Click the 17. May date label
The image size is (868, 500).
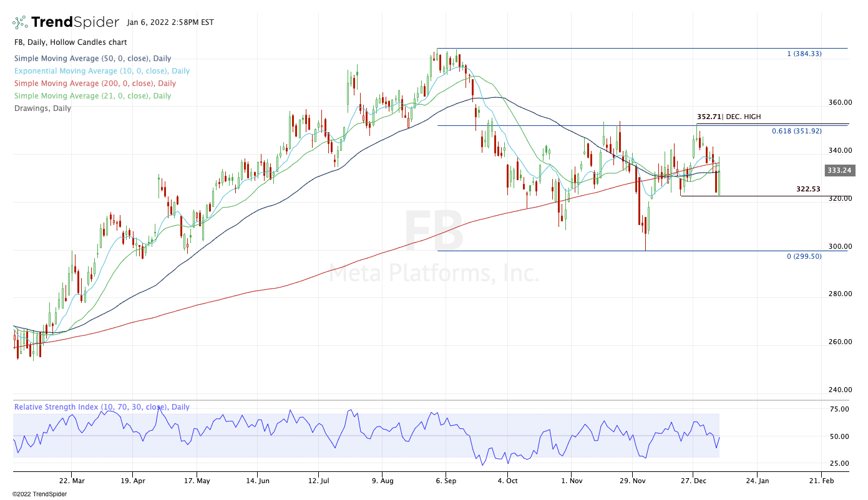click(196, 481)
